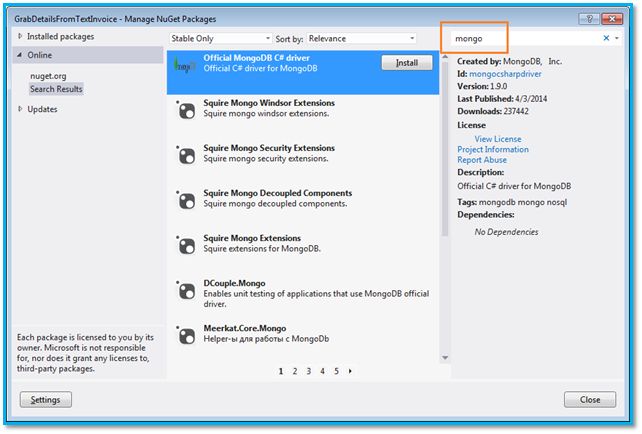Click the Squire Mongo Extensions package icon
The image size is (642, 434).
pos(186,246)
